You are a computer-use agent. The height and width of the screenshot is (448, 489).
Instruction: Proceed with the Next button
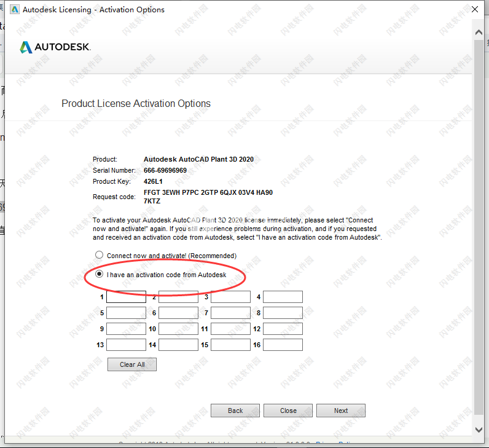(x=341, y=411)
